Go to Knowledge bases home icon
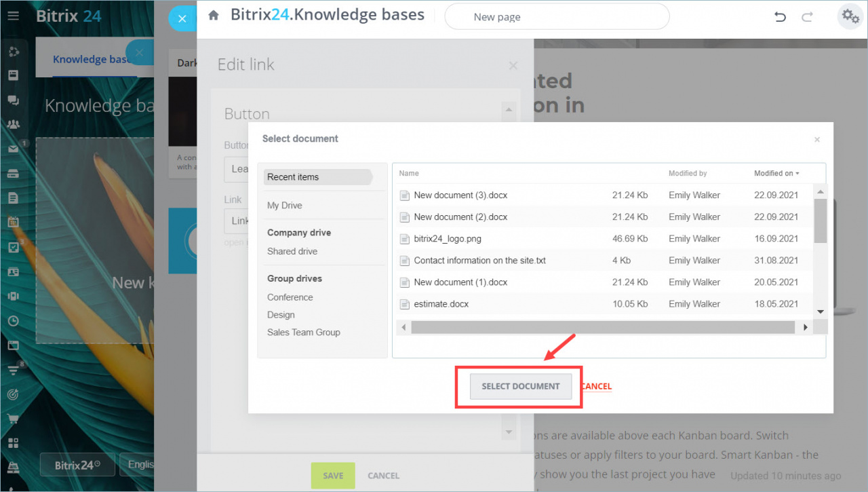This screenshot has width=868, height=492. 214,16
